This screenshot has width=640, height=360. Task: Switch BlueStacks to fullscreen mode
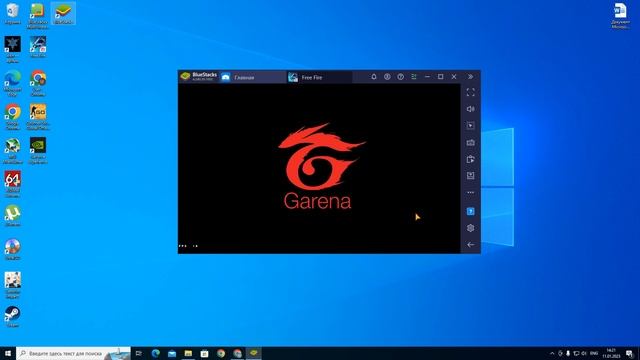[x=471, y=92]
